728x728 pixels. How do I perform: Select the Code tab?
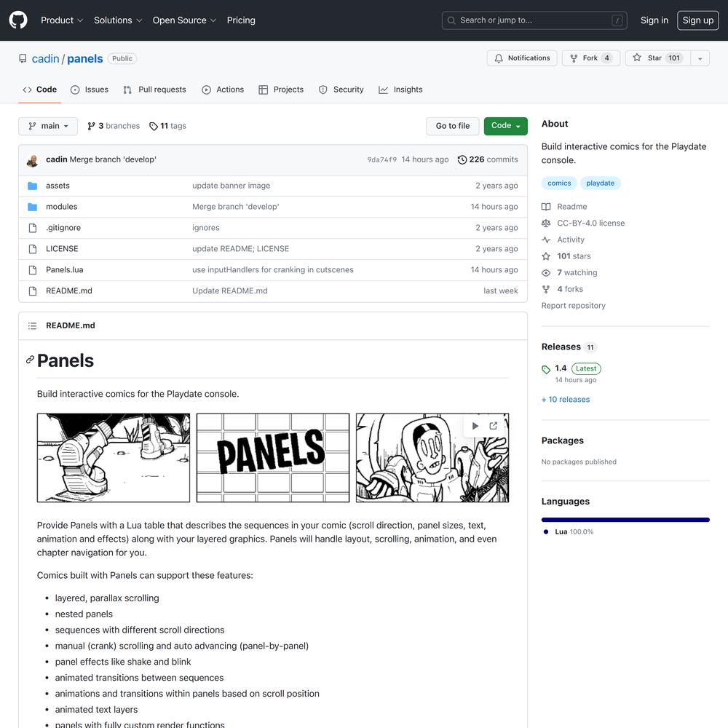coord(40,90)
